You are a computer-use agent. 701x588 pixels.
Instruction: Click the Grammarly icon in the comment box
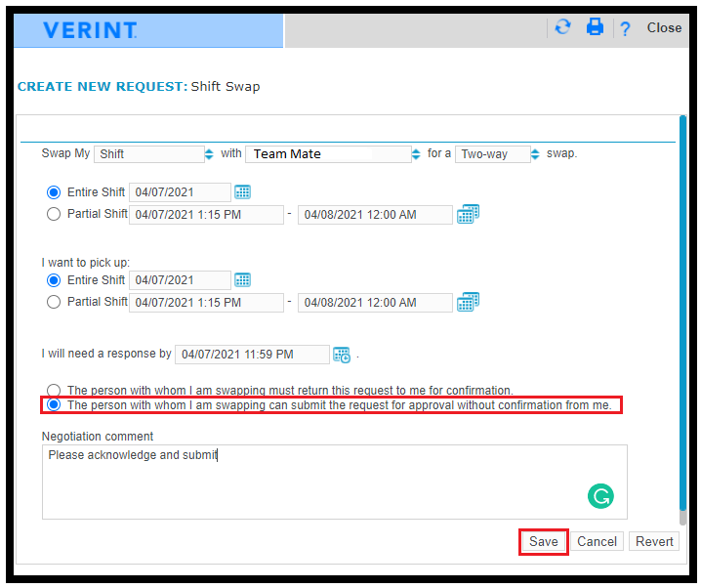click(600, 496)
